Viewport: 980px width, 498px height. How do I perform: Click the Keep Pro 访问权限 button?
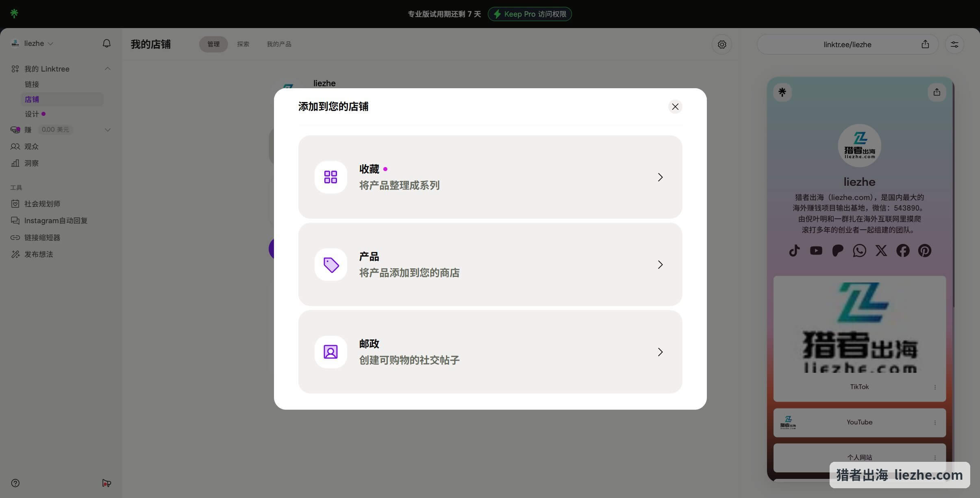click(x=530, y=14)
